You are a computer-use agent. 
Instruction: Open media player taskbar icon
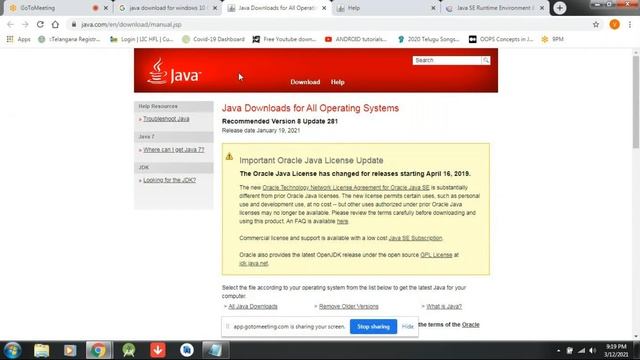(70, 350)
